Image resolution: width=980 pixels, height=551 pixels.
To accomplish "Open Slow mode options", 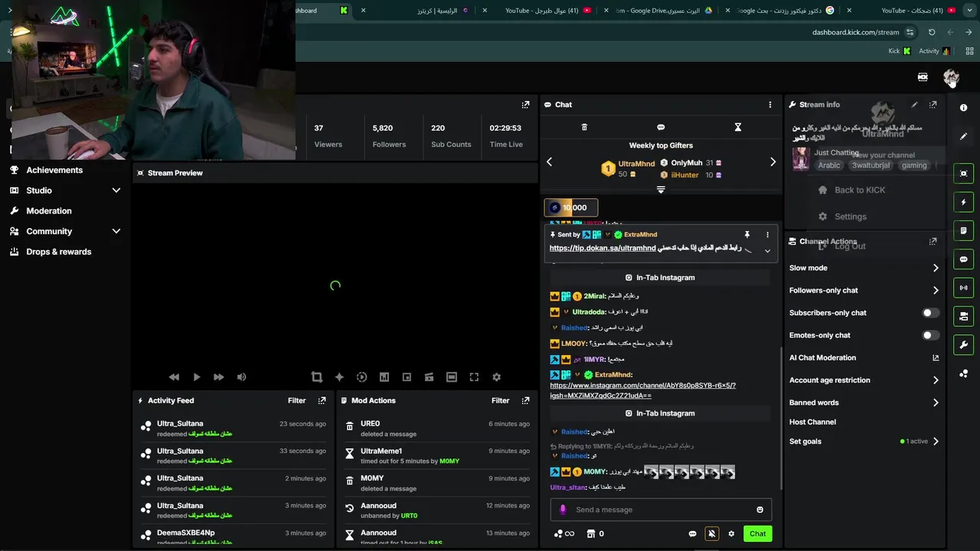I will (864, 268).
